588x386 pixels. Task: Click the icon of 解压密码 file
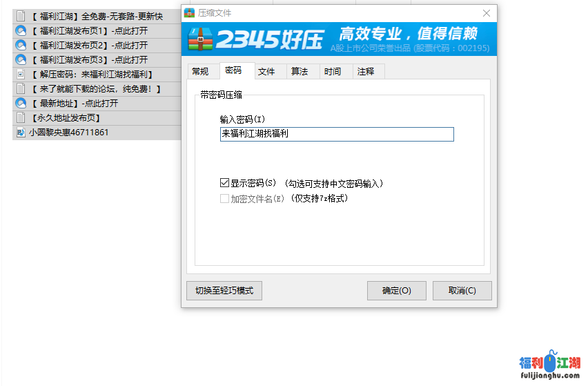click(21, 74)
